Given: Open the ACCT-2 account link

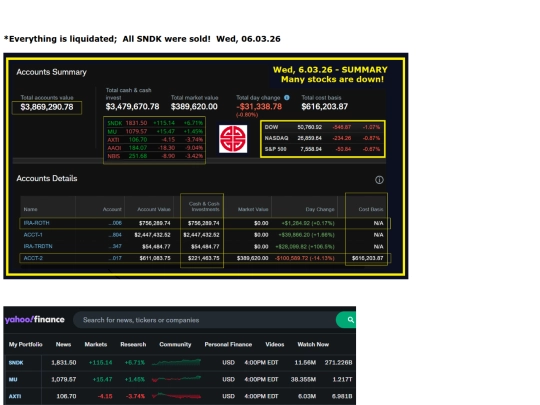Looking at the screenshot, I should (33, 258).
